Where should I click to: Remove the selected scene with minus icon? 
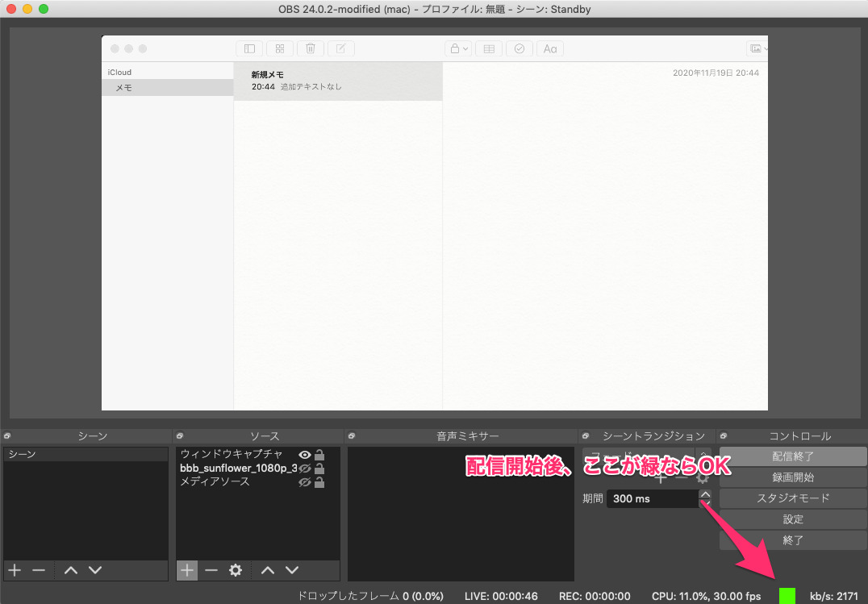coord(38,570)
